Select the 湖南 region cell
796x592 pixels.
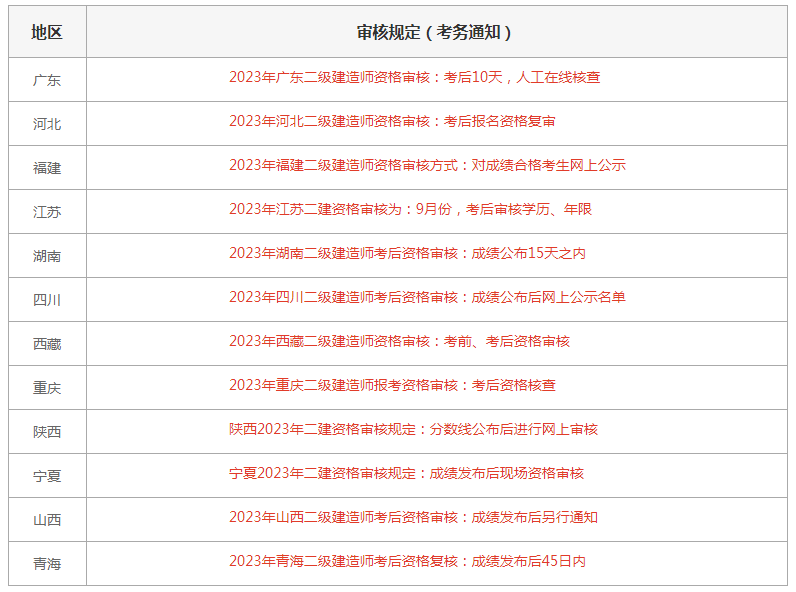47,256
